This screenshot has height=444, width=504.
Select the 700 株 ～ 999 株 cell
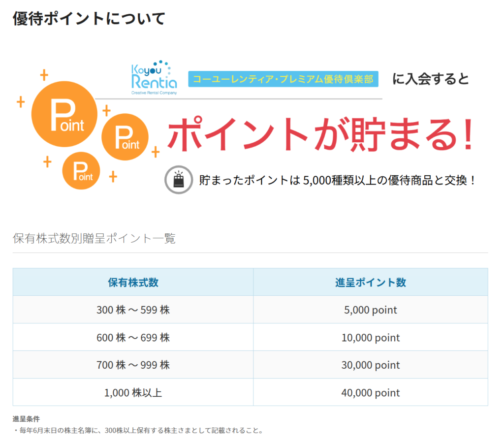tap(133, 365)
